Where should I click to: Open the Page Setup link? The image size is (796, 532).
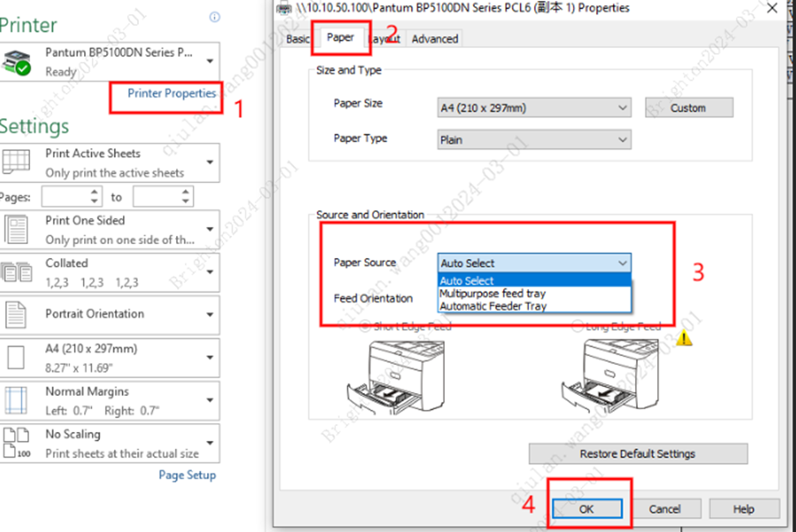point(188,475)
